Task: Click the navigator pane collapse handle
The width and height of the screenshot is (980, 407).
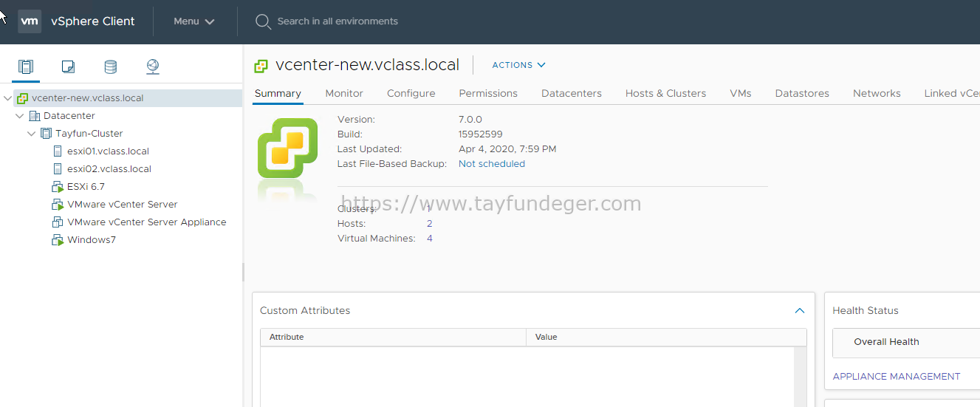Action: click(x=243, y=272)
